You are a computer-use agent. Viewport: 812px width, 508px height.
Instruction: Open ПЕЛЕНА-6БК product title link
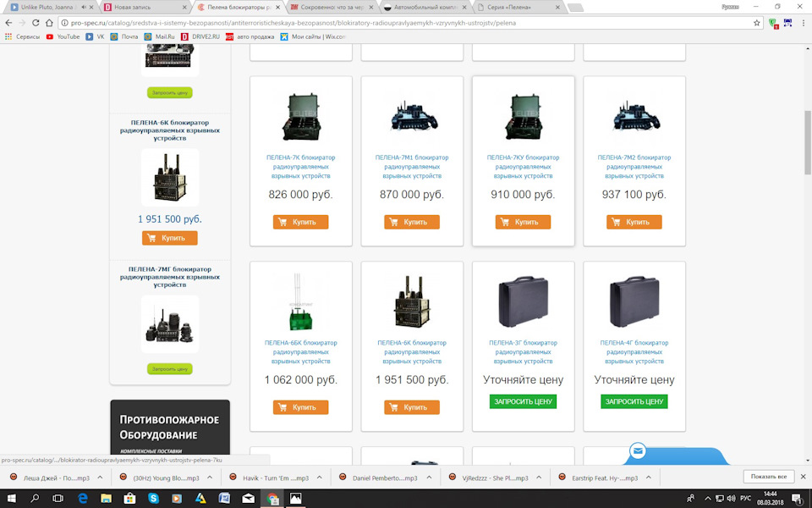coord(300,352)
